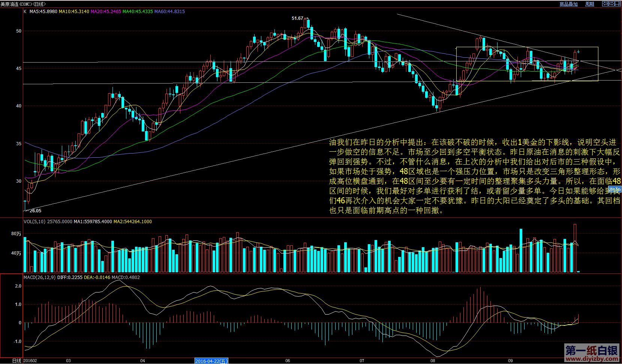Click the split panel layout icon
Screen dimensions: 622x364
click(618, 4)
